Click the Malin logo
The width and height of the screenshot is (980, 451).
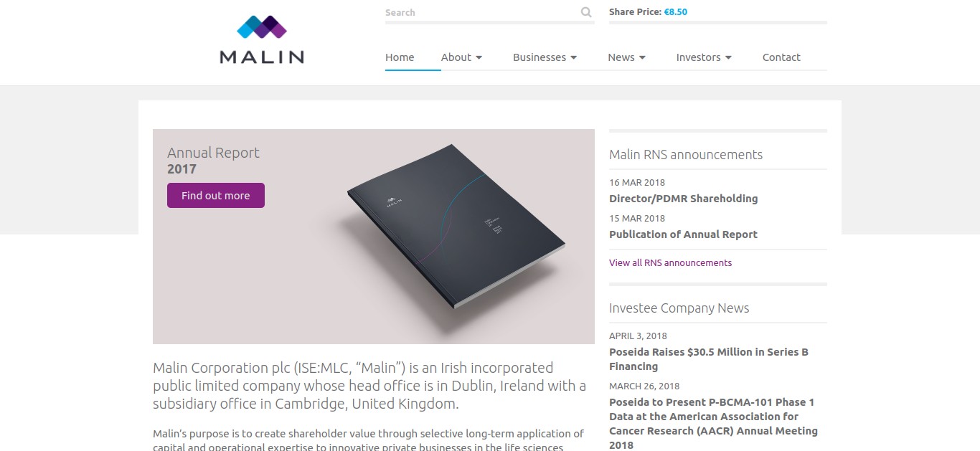[x=262, y=39]
